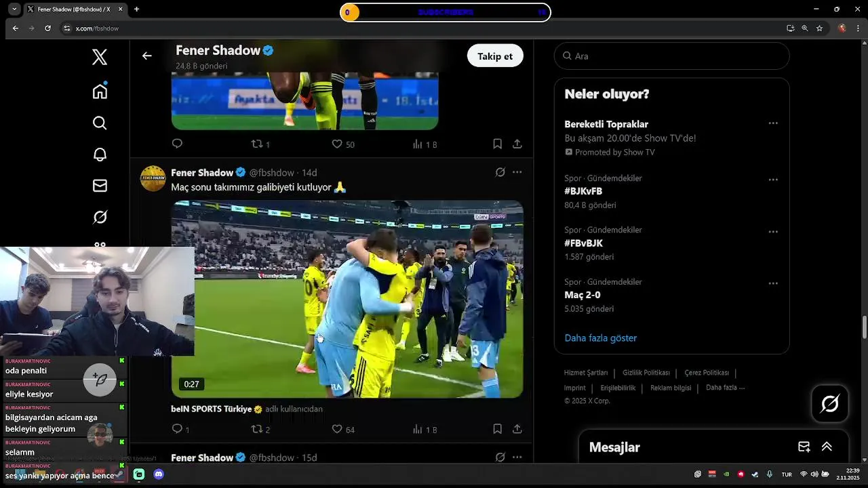This screenshot has height=488, width=868.
Task: Open Gizlilik Politikası footer link
Action: (646, 373)
